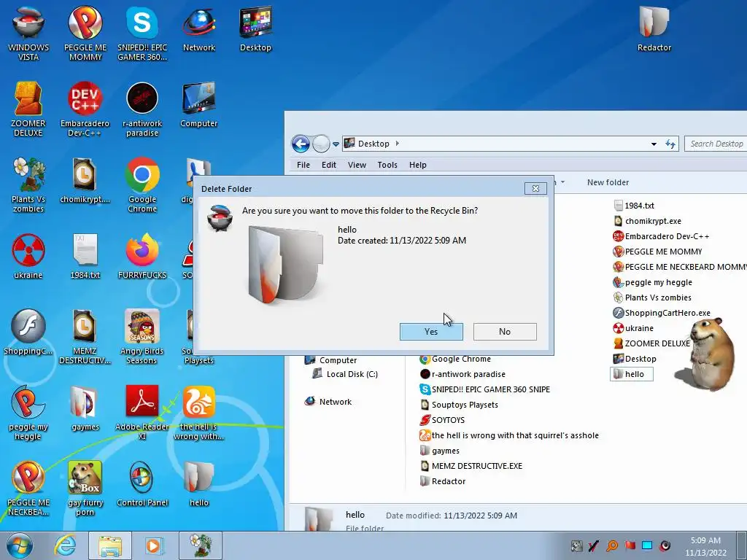Viewport: 747px width, 560px height.
Task: Cancel deletion with the No button
Action: click(x=505, y=332)
